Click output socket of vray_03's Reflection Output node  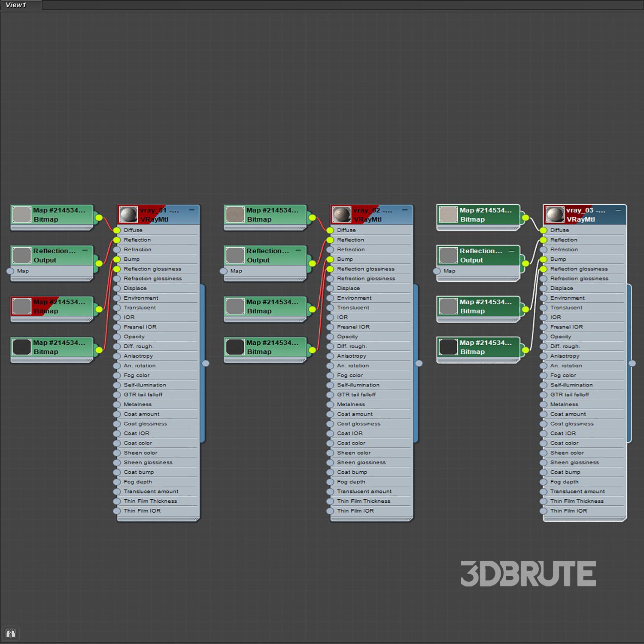(x=526, y=263)
